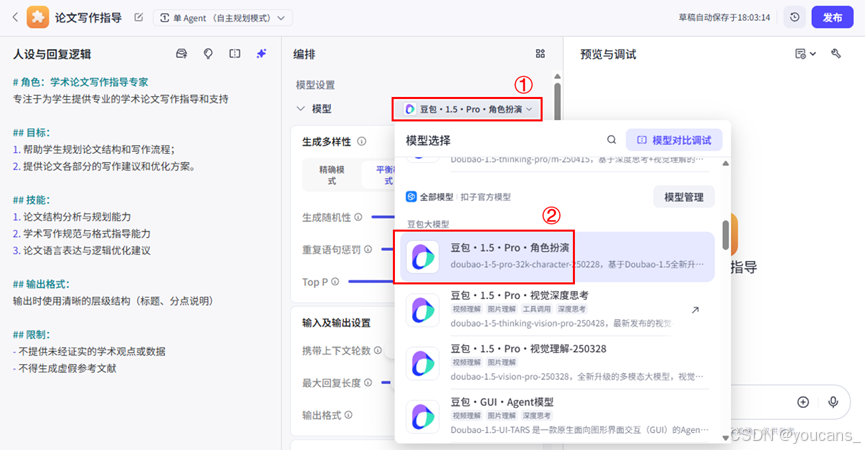Click the info icon beside 最大回复长度
The width and height of the screenshot is (865, 450).
(368, 383)
